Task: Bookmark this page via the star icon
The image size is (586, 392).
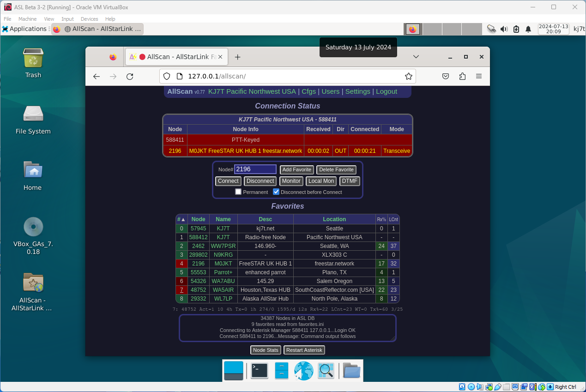Action: click(x=408, y=76)
